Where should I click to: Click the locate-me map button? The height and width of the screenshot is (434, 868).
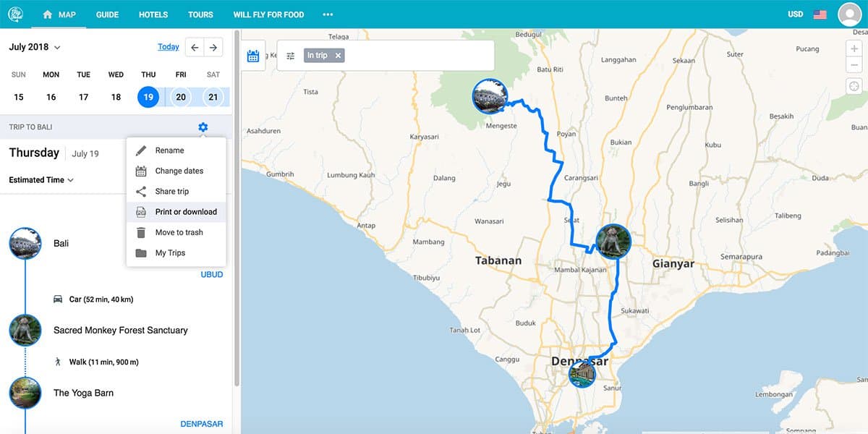pos(854,85)
